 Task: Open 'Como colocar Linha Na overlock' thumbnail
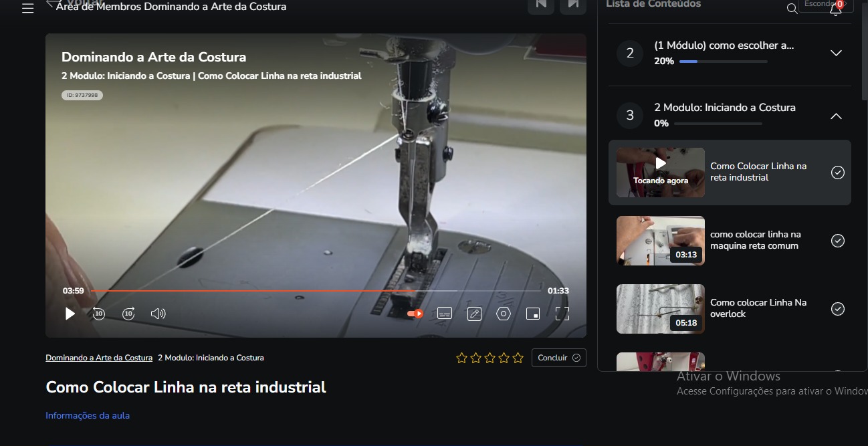coord(660,309)
